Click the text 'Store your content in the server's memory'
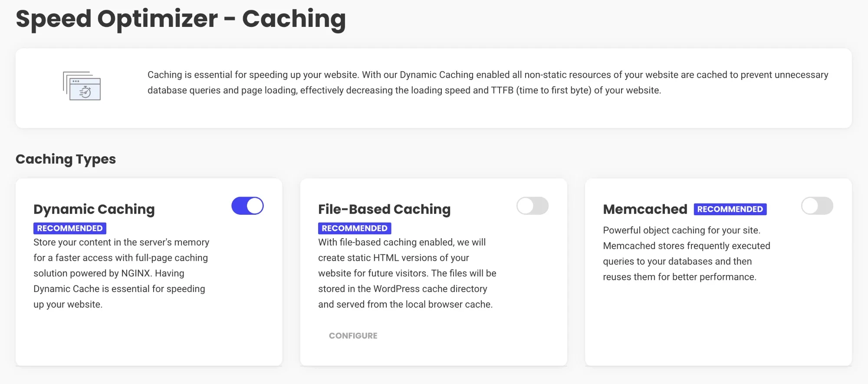 (122, 242)
